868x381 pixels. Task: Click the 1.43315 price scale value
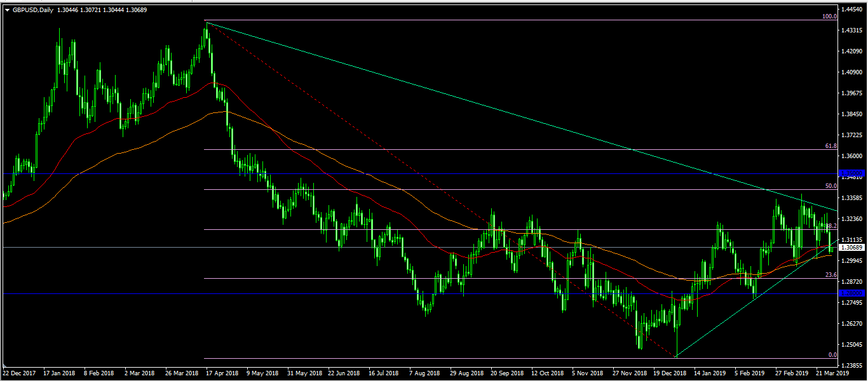(853, 30)
